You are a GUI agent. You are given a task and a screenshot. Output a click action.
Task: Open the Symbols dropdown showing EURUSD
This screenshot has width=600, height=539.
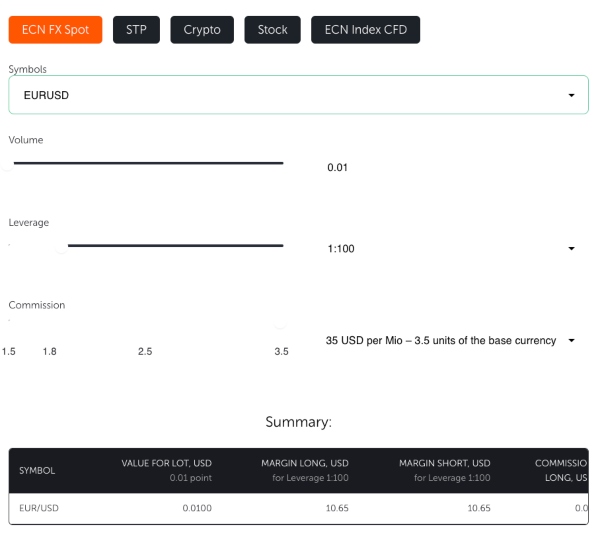coord(298,95)
